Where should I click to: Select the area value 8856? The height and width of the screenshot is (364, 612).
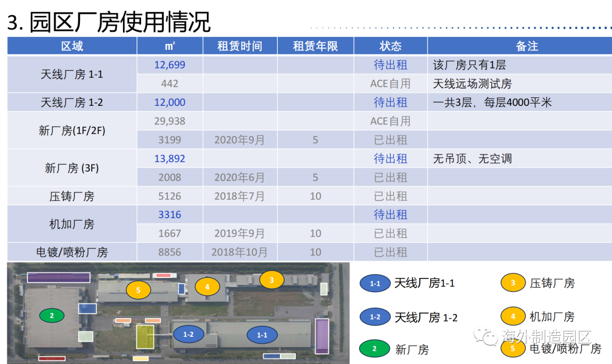(x=170, y=252)
